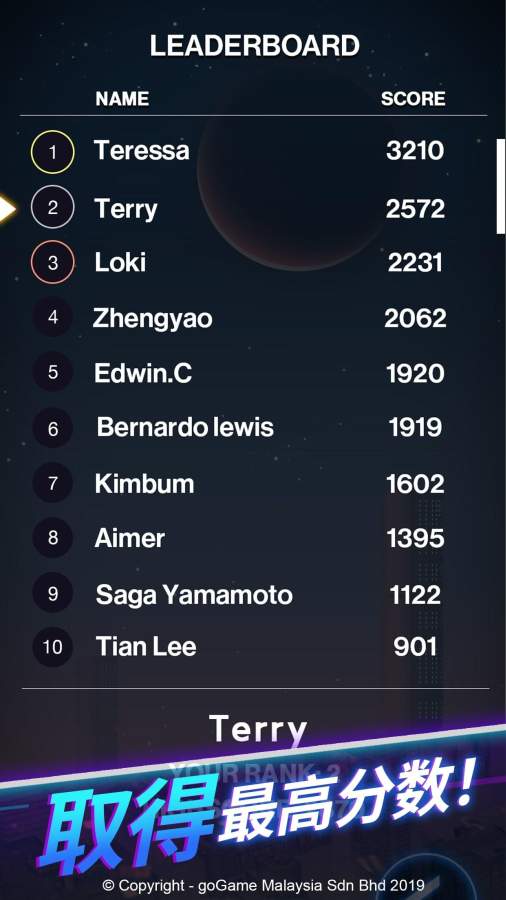
Task: Click the leaderboard scrollbar thumb
Action: 501,187
